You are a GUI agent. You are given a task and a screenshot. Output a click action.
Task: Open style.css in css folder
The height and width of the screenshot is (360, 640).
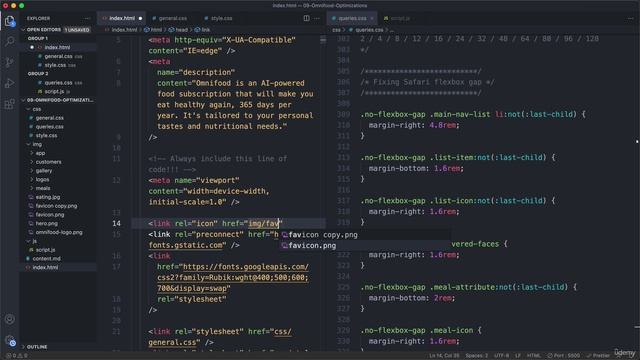tap(46, 136)
